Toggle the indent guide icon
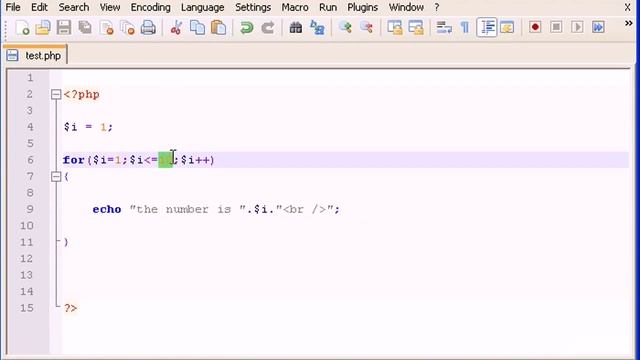Screen dimensions: 640x360 click(487, 27)
